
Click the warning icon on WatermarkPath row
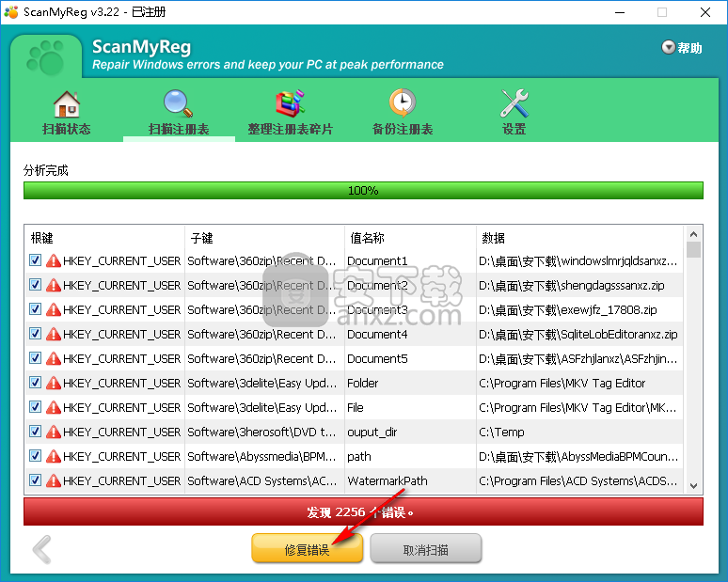(x=54, y=480)
